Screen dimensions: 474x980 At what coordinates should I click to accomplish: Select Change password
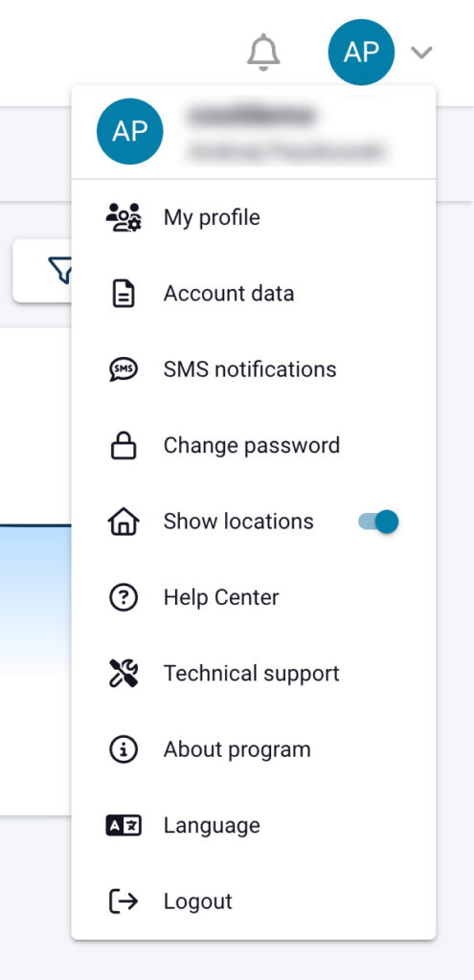coord(253,446)
